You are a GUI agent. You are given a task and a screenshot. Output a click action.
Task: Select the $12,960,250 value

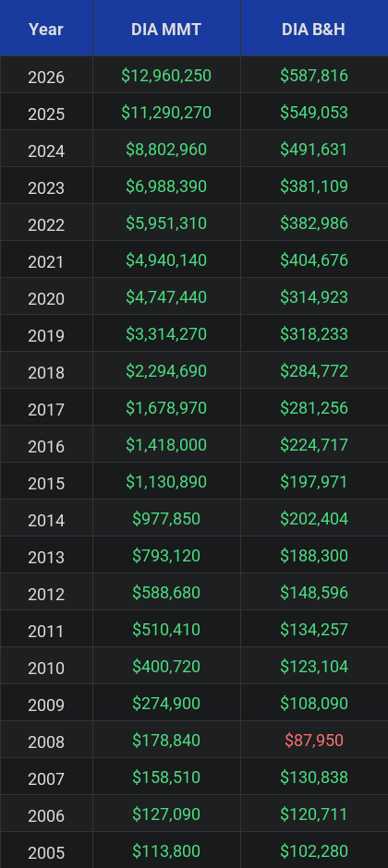(166, 76)
